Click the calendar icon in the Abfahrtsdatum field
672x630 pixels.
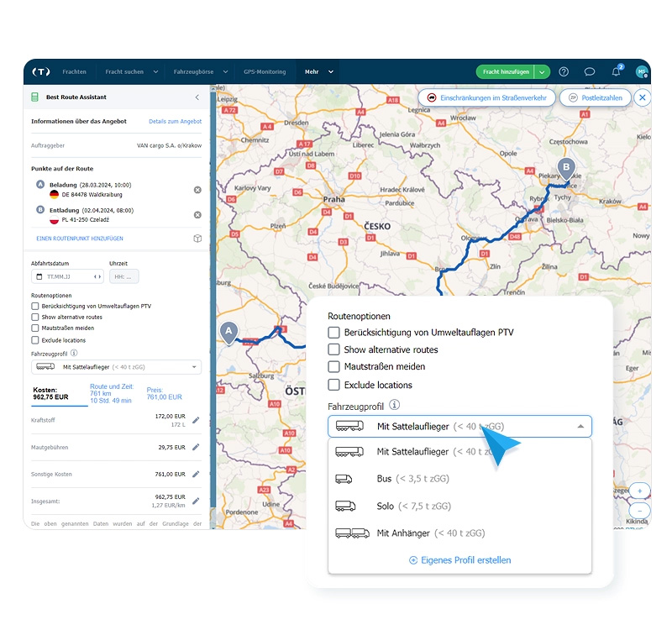tap(39, 277)
